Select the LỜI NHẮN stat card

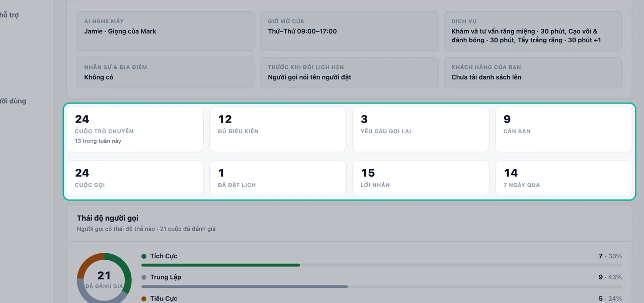(x=421, y=178)
